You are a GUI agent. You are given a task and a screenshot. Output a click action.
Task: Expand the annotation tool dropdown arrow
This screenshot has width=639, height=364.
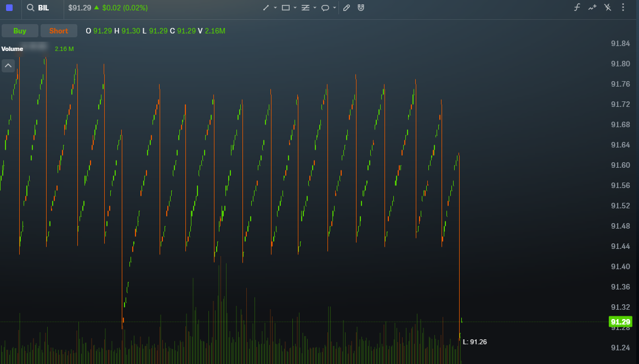[335, 8]
